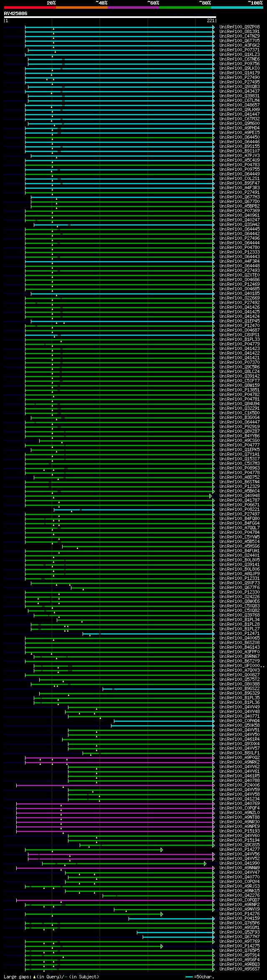Click the UniRef100_B9GSZ2 label
Viewport: 267px width, 980px height.
(239, 688)
